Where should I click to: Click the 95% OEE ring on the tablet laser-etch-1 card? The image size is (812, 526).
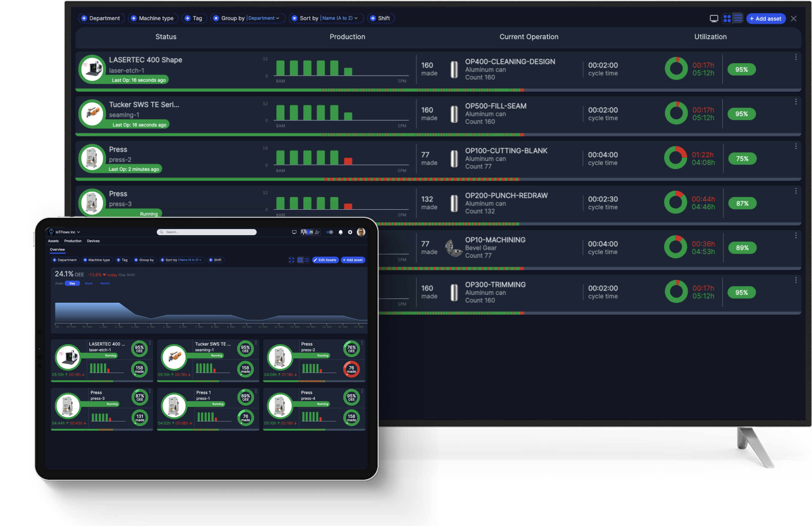(139, 349)
